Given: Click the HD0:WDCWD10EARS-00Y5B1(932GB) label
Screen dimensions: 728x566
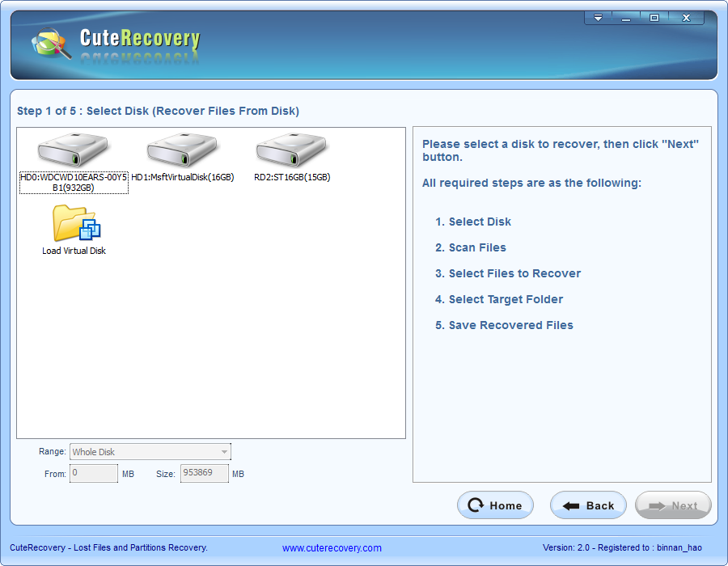Looking at the screenshot, I should pyautogui.click(x=74, y=182).
